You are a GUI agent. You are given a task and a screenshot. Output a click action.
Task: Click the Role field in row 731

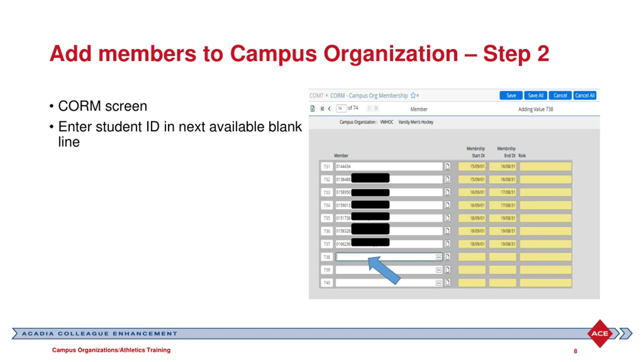tap(546, 166)
